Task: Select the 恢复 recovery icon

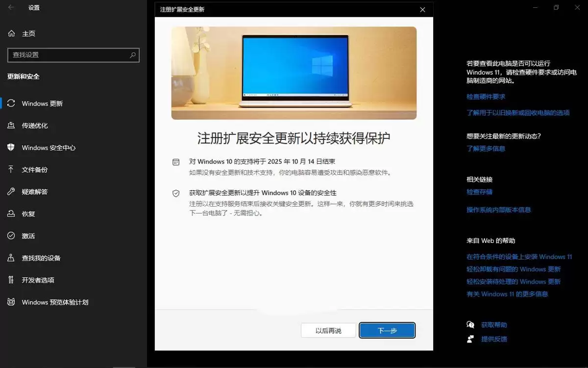Action: (x=11, y=214)
